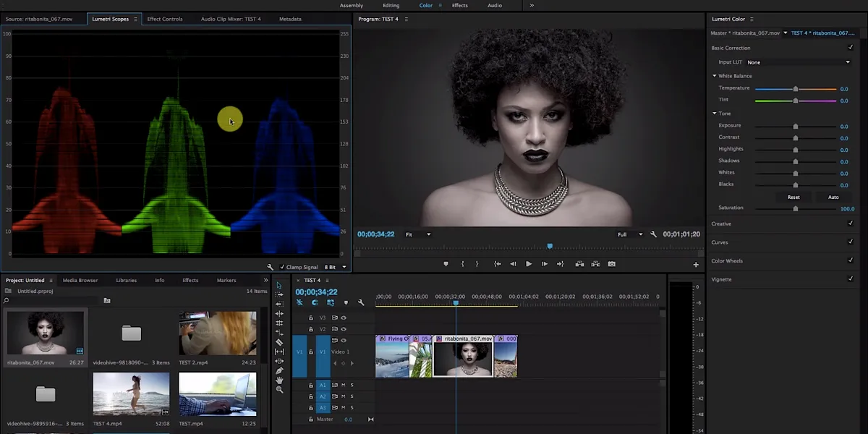Viewport: 868px width, 434px height.
Task: Click the Reset tone button
Action: coord(793,197)
